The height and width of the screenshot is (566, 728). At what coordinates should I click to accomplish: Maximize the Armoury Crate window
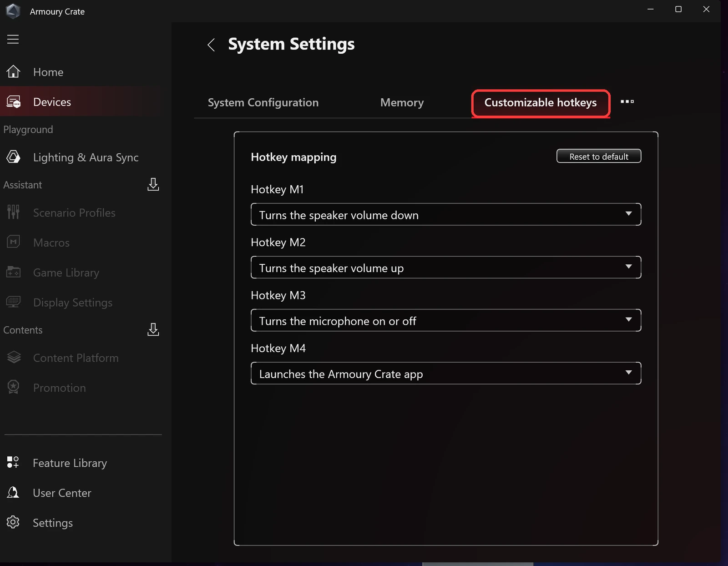[678, 9]
